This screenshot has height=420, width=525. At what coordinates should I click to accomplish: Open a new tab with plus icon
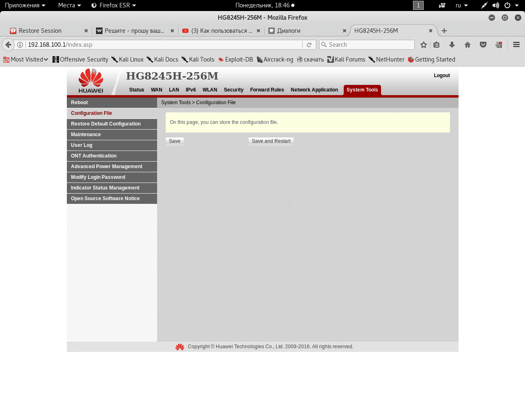tap(444, 31)
